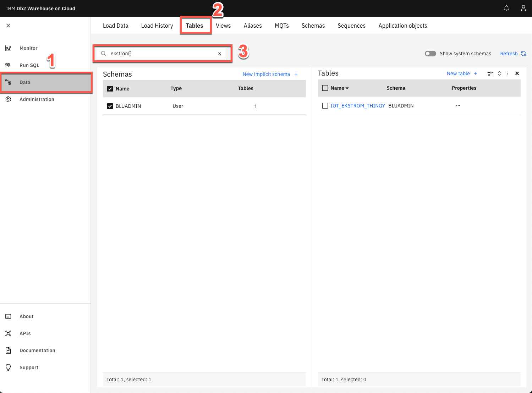
Task: Open the user profile icon
Action: click(523, 8)
